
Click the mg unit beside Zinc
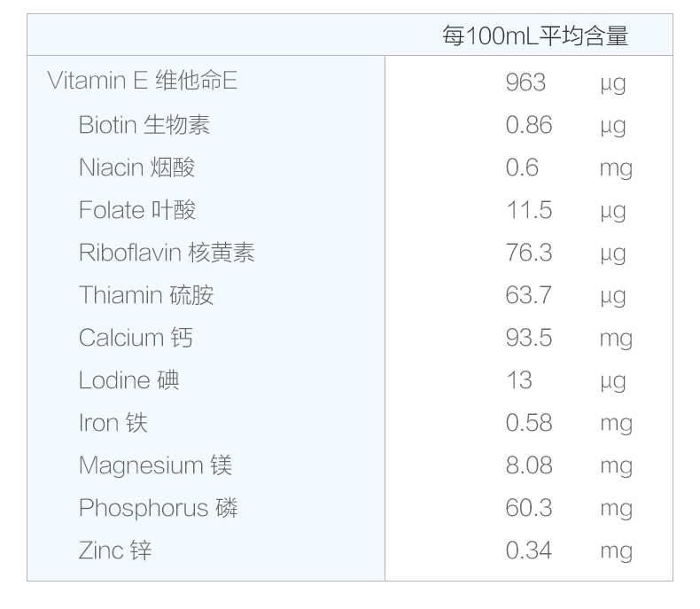(616, 551)
